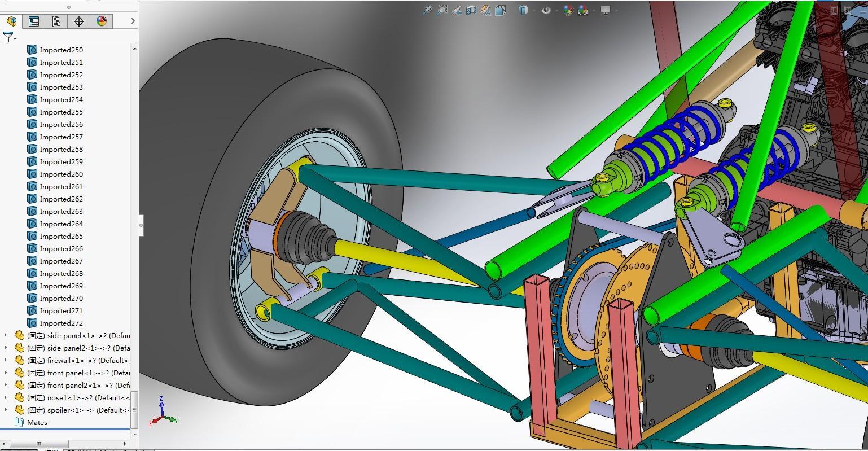This screenshot has width=868, height=451.
Task: Expand the firewall<1> component node
Action: tap(6, 360)
